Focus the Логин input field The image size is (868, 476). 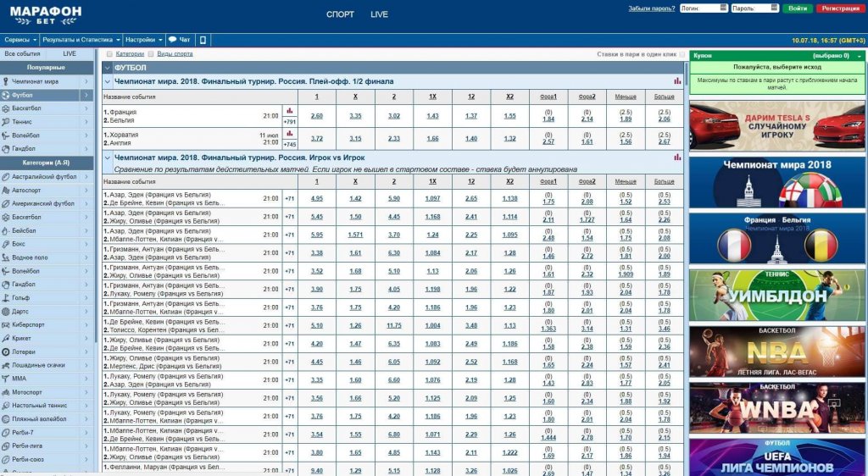(x=704, y=8)
